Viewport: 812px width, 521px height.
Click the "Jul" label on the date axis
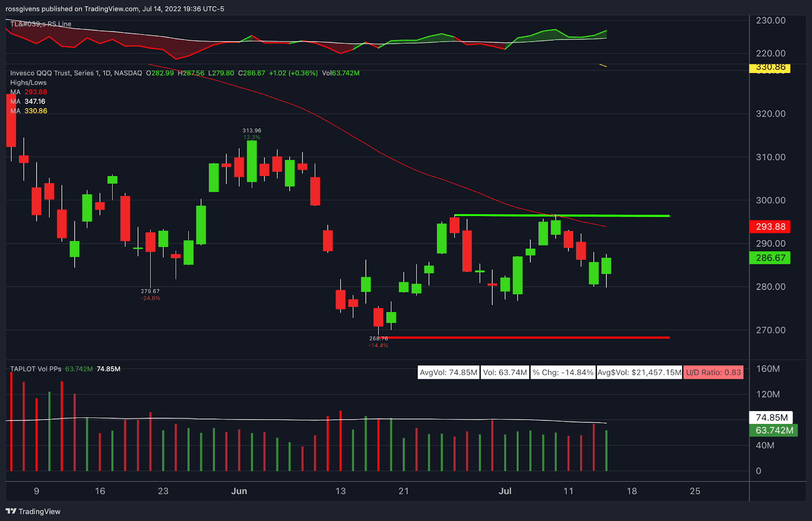pos(506,491)
